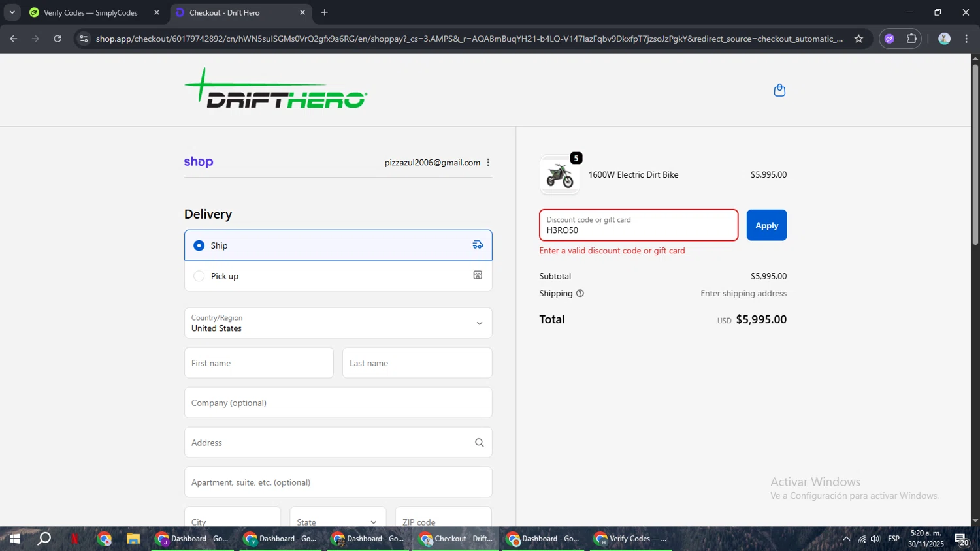The height and width of the screenshot is (551, 980).
Task: Focus the First name field
Action: click(259, 363)
